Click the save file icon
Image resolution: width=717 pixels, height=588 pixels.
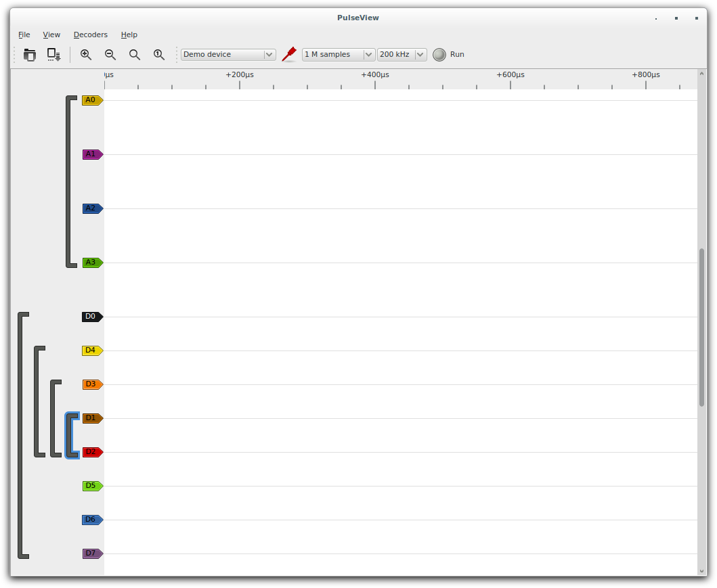53,55
